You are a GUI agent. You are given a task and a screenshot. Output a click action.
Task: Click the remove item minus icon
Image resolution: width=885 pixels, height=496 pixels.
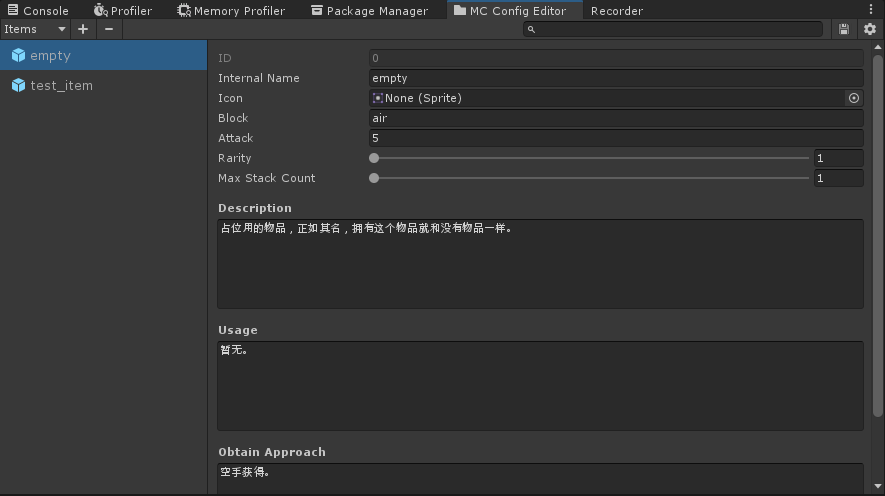click(109, 29)
